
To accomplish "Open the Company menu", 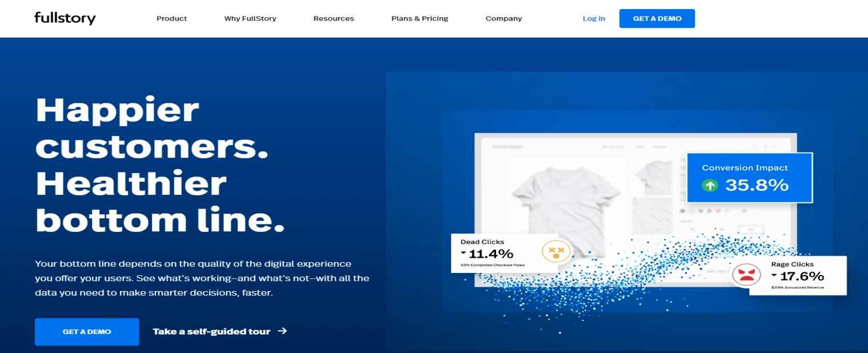I will 503,18.
